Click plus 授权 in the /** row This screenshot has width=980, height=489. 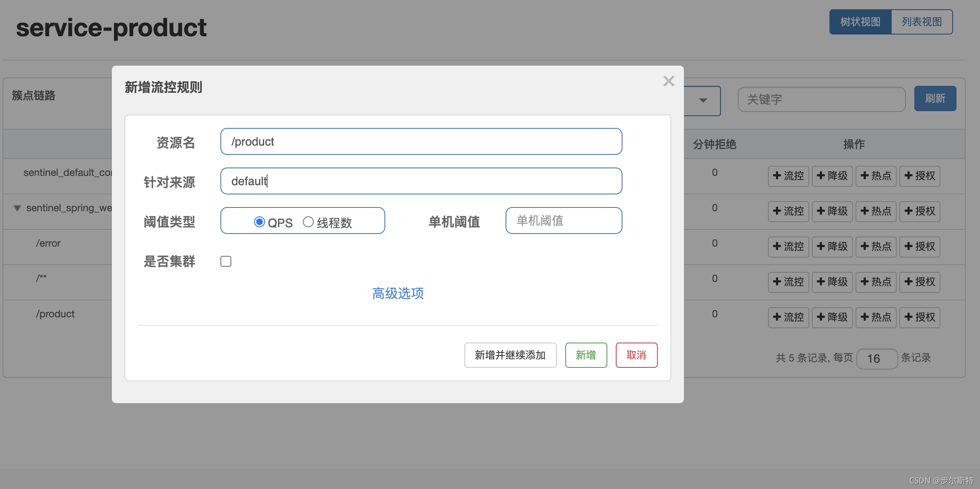tap(919, 282)
